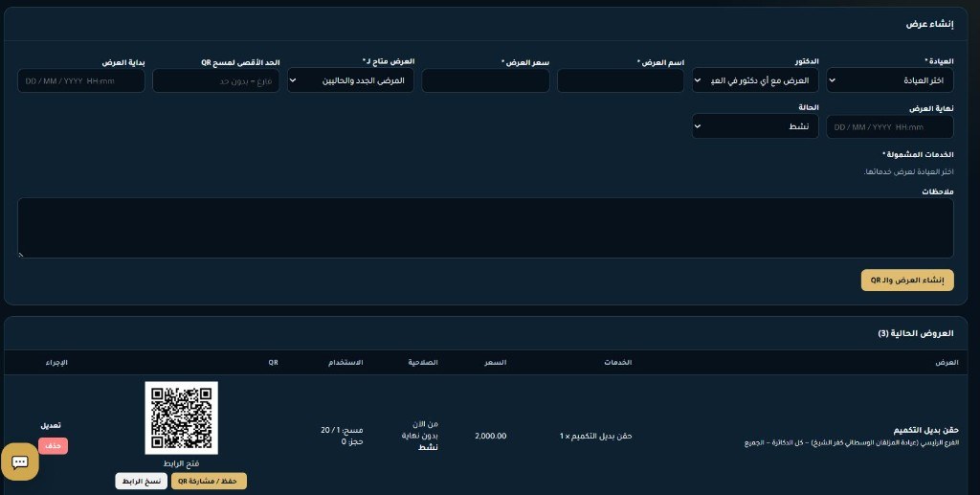The width and height of the screenshot is (980, 495).
Task: Click the offer's QR code image
Action: point(181,418)
